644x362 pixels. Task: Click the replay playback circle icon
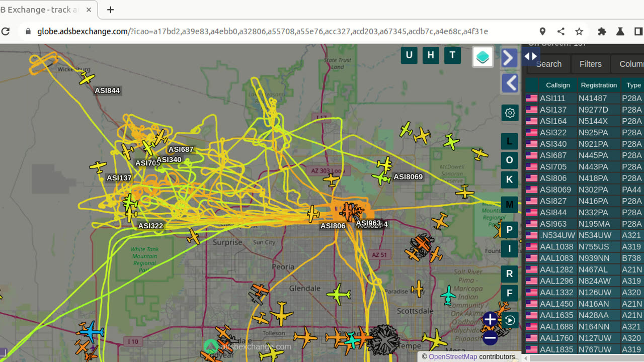510,320
